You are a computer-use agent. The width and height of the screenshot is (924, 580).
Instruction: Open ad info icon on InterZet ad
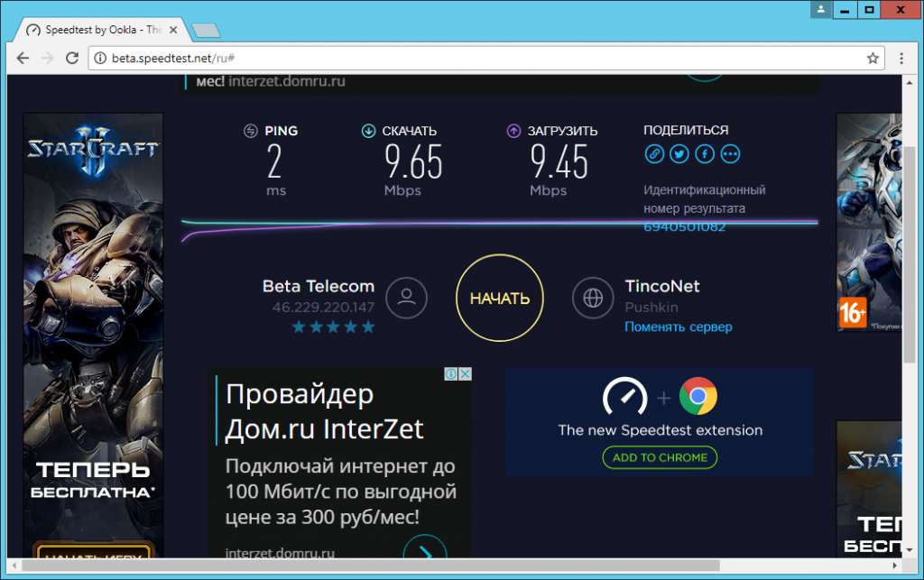click(x=451, y=374)
